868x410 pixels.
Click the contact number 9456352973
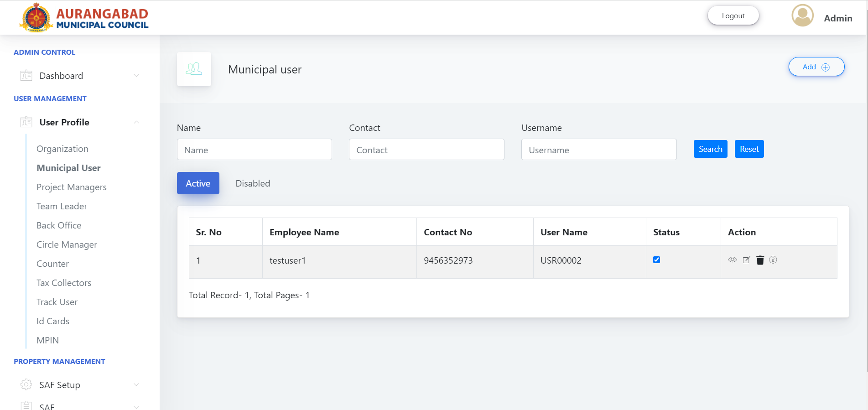click(x=448, y=260)
